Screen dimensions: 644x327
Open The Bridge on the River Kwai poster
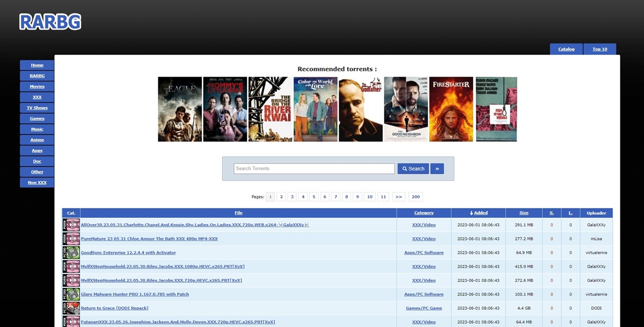[270, 109]
